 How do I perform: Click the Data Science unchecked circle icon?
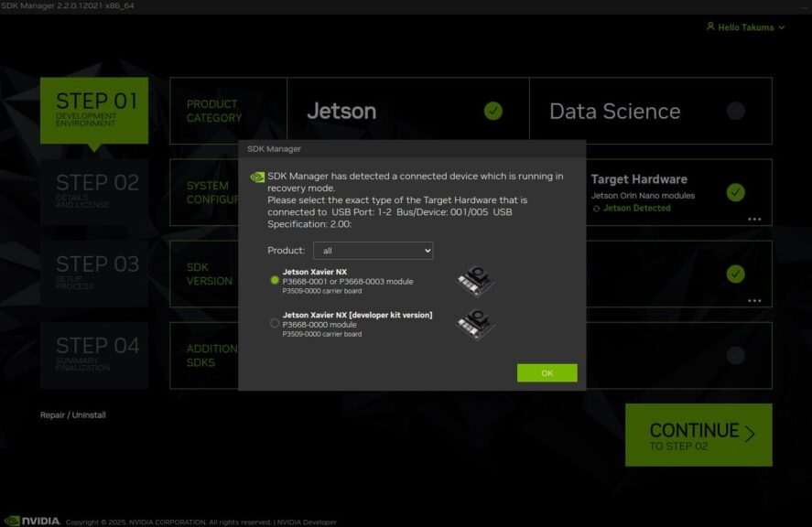(x=735, y=111)
